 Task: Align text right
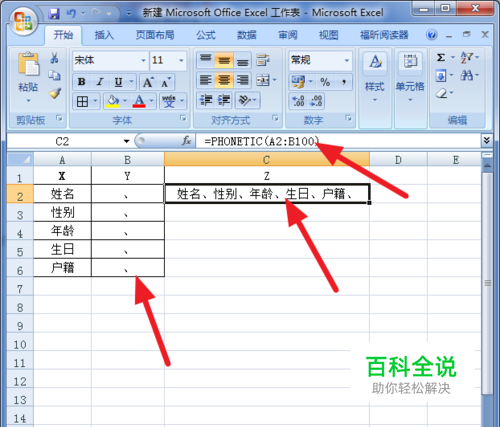coord(243,80)
